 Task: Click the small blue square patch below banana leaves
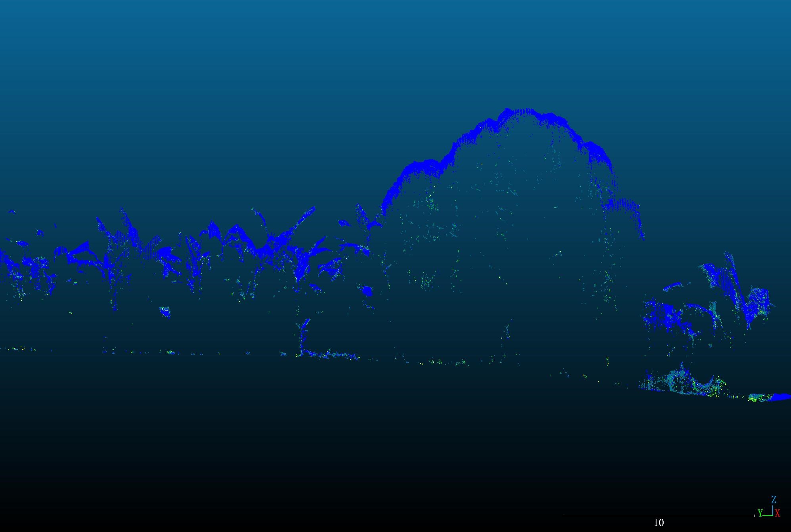pos(368,291)
